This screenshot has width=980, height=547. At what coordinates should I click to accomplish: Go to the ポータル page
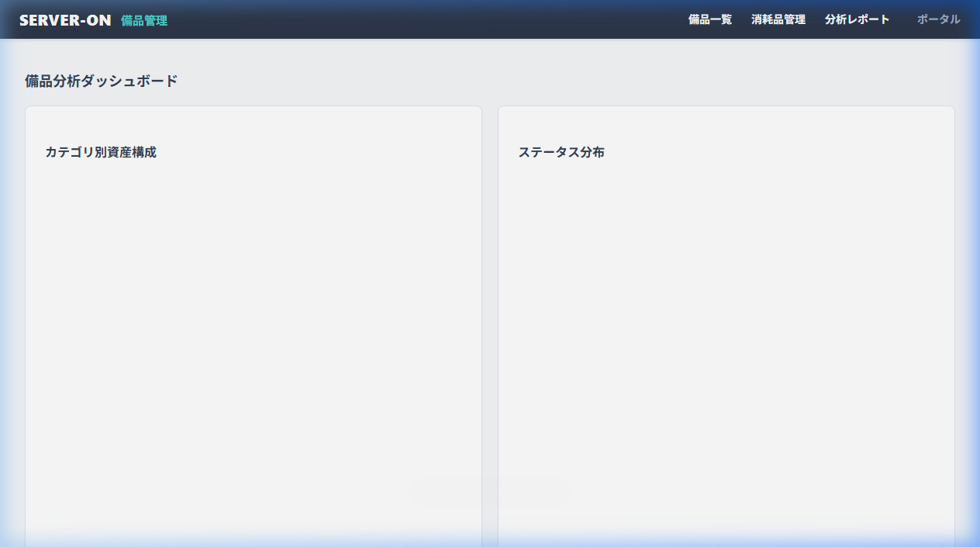(x=937, y=19)
